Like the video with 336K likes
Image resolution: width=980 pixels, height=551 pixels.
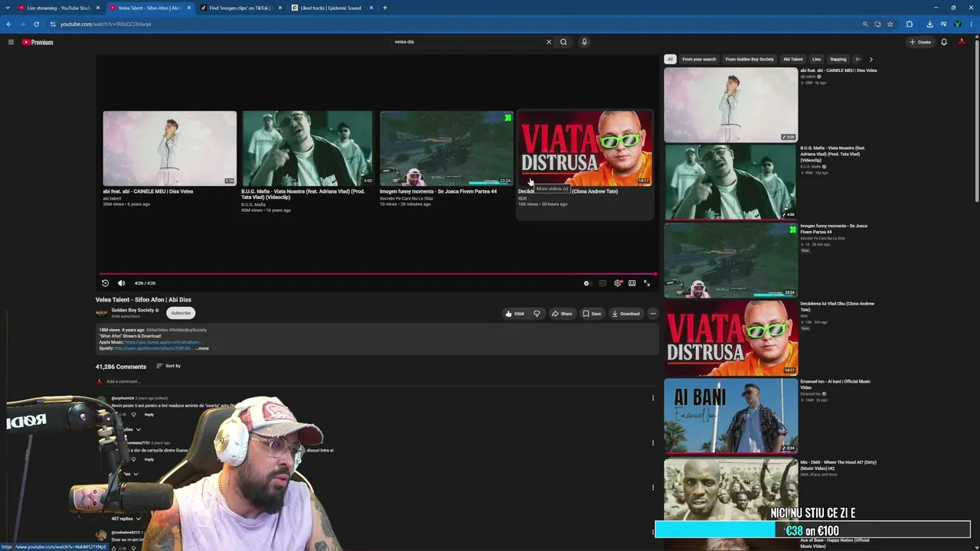click(514, 314)
